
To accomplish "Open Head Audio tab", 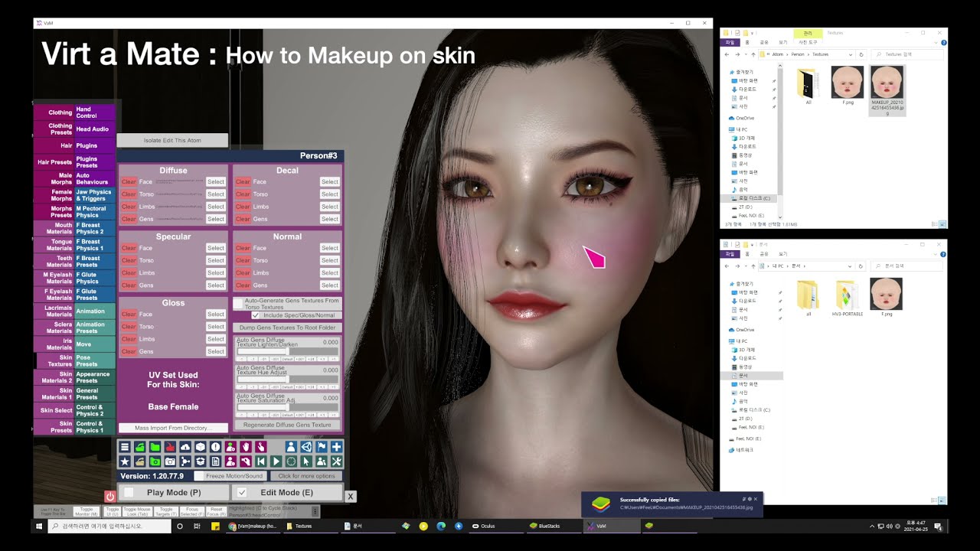I will click(x=95, y=129).
